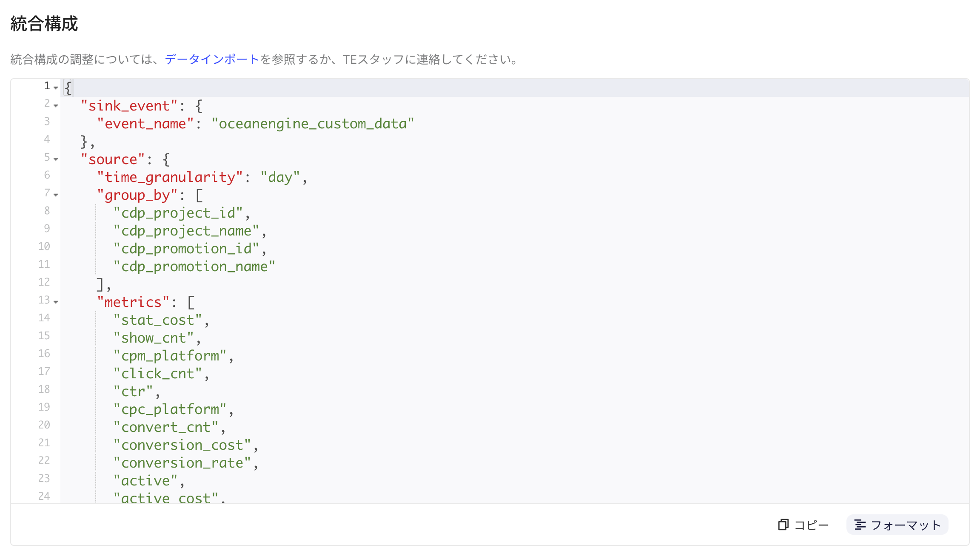Click the フォーマット format button
This screenshot has width=980, height=556.
pyautogui.click(x=897, y=525)
